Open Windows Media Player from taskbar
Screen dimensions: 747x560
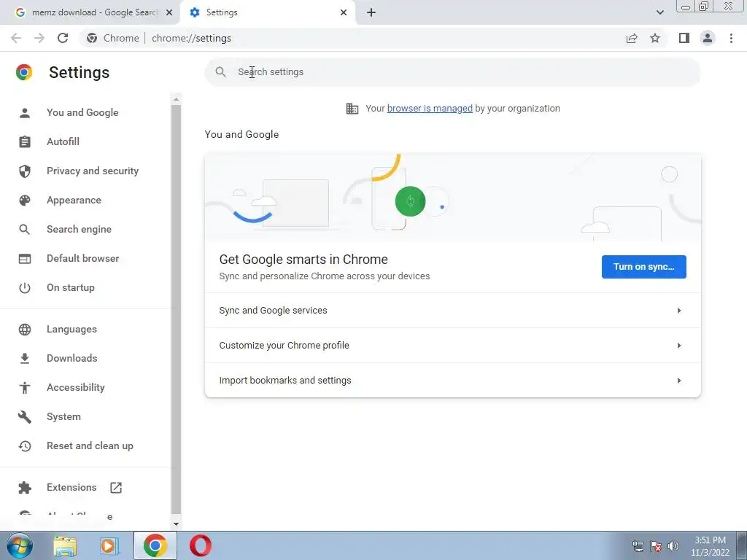click(109, 546)
